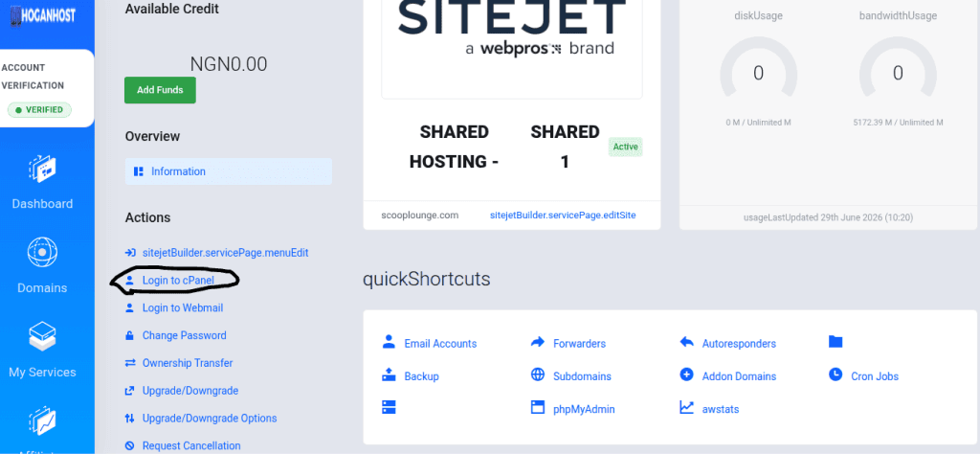The height and width of the screenshot is (454, 980).
Task: Open the Login to cPanel link
Action: [178, 280]
